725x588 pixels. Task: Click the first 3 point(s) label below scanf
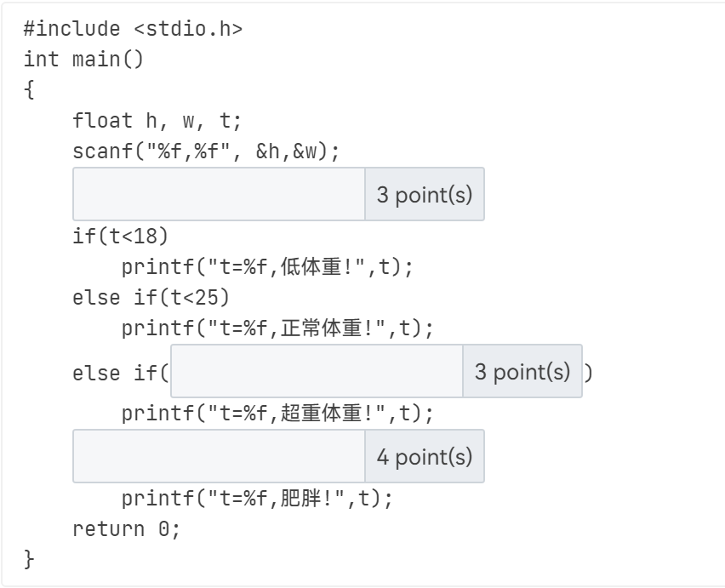[x=424, y=194]
